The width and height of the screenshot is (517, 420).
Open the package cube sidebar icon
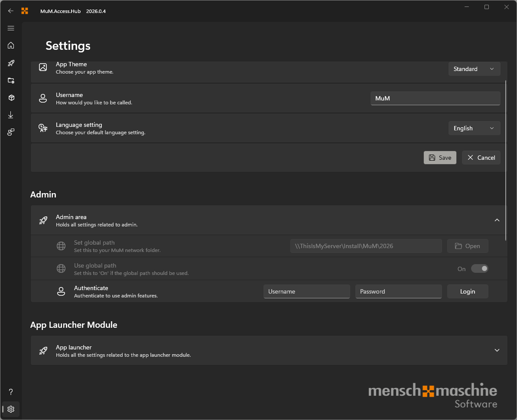11,98
